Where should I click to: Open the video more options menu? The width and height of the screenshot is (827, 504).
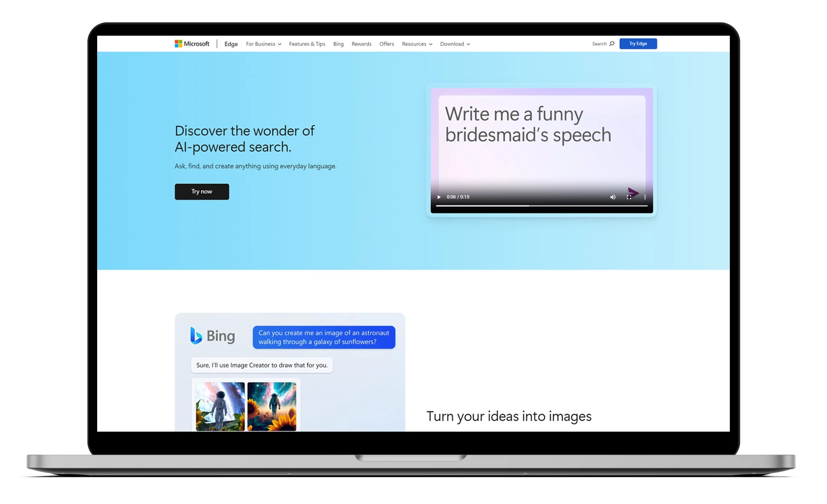[645, 197]
